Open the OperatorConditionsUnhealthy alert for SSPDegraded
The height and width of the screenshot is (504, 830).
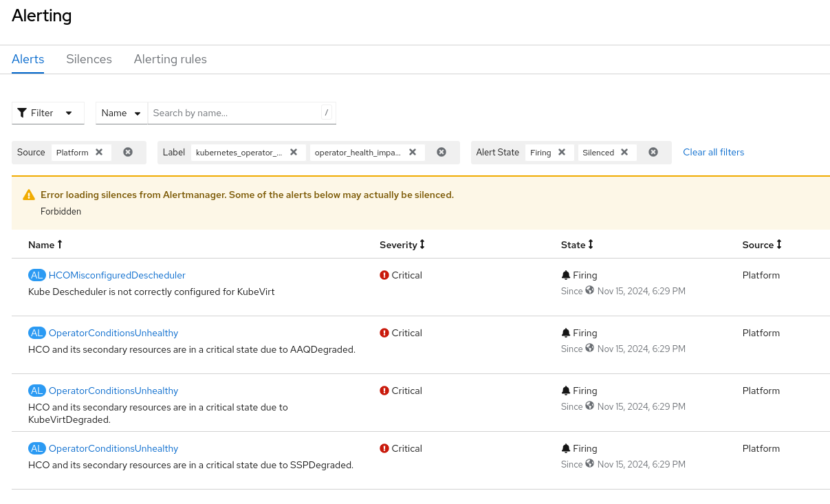[x=113, y=448]
